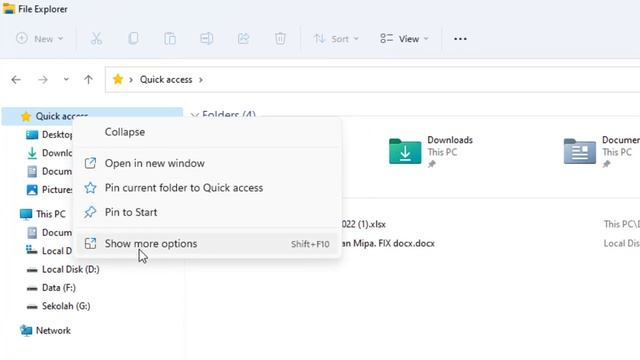Click the Quick access star icon in sidebar
This screenshot has height=360, width=640.
coord(26,117)
